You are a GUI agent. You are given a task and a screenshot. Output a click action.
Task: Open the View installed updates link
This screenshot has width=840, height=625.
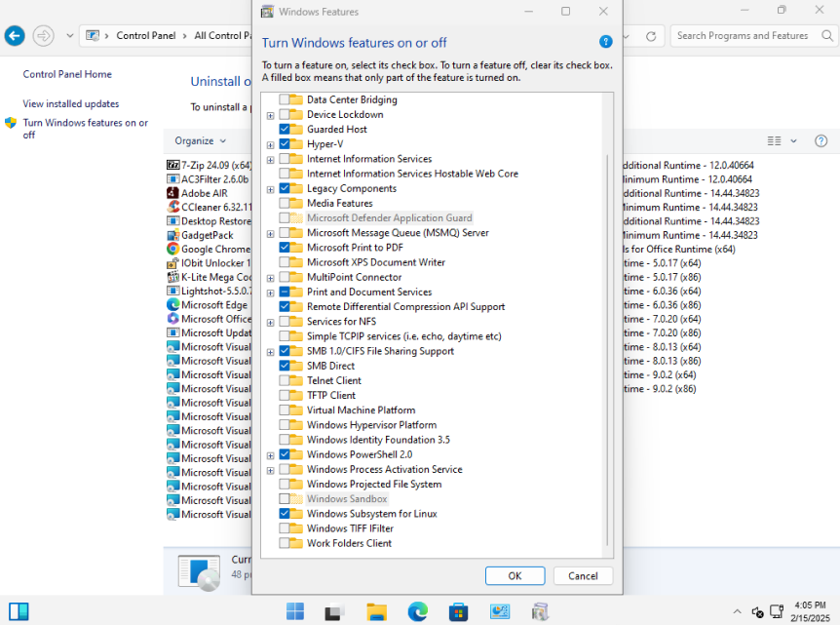coord(71,103)
